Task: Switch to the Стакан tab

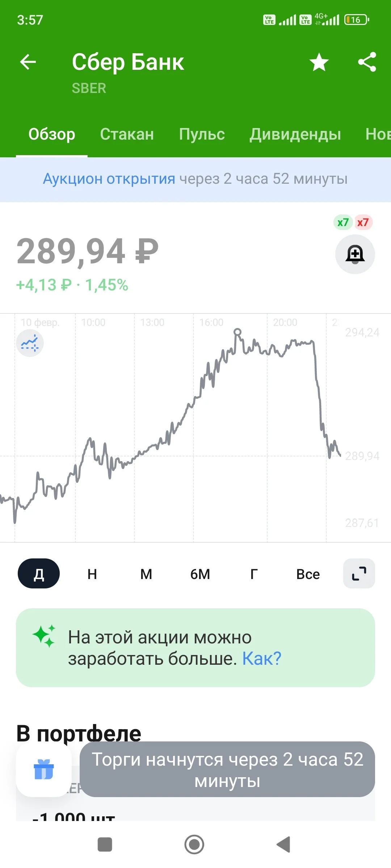Action: point(127,134)
